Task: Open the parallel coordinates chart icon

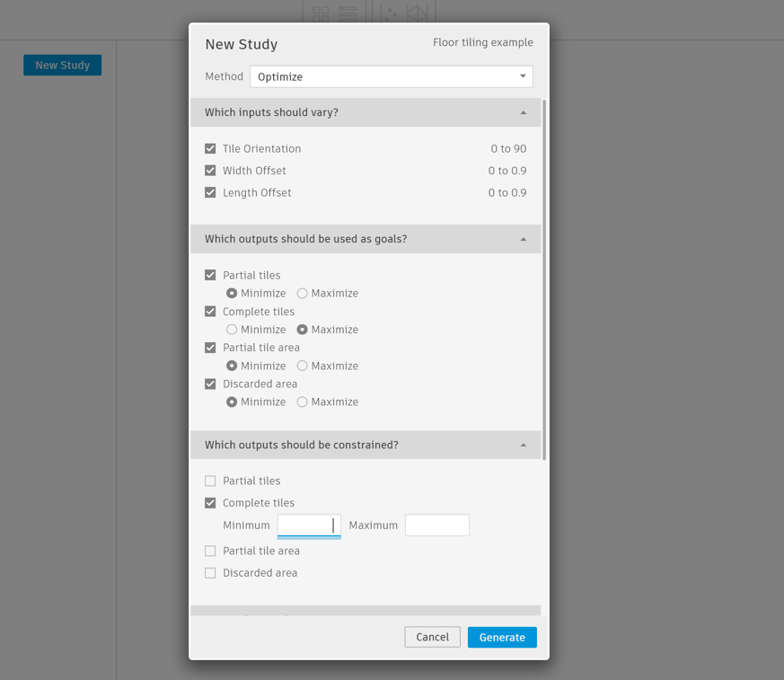Action: 417,13
